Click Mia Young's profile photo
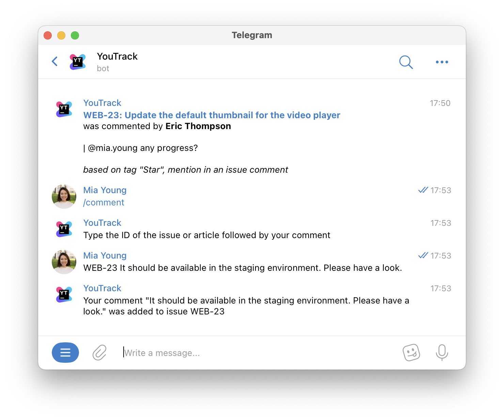 pyautogui.click(x=64, y=196)
